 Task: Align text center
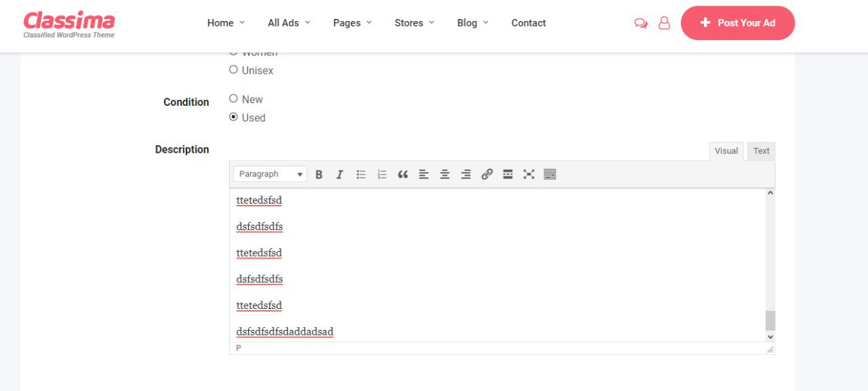coord(445,174)
